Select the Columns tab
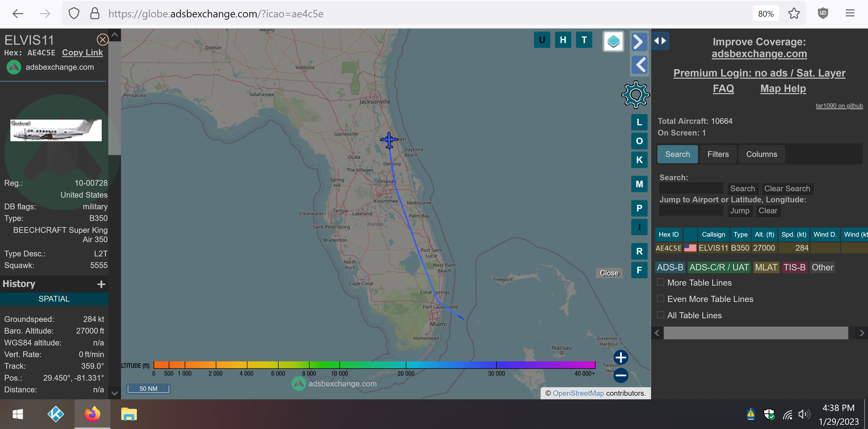The width and height of the screenshot is (868, 429). [x=761, y=154]
